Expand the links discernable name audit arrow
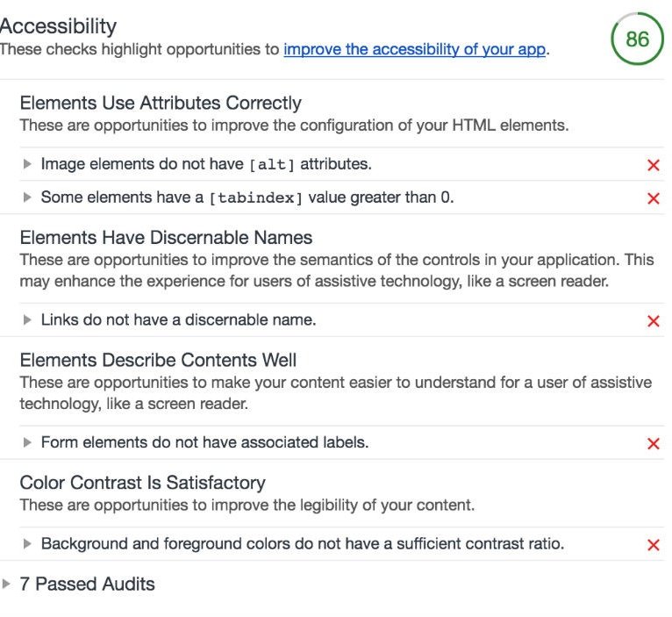This screenshot has height=617, width=672. (27, 320)
